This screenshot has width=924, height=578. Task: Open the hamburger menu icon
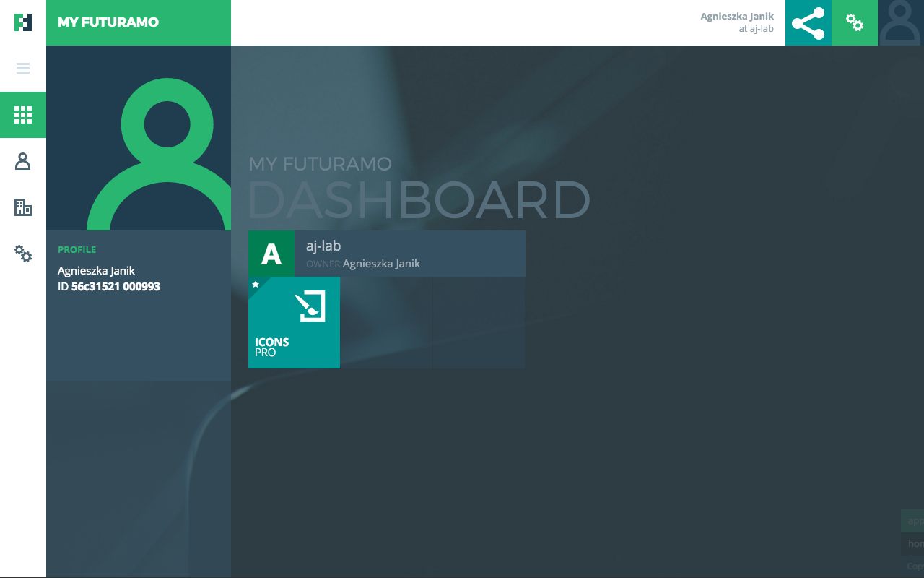[23, 69]
